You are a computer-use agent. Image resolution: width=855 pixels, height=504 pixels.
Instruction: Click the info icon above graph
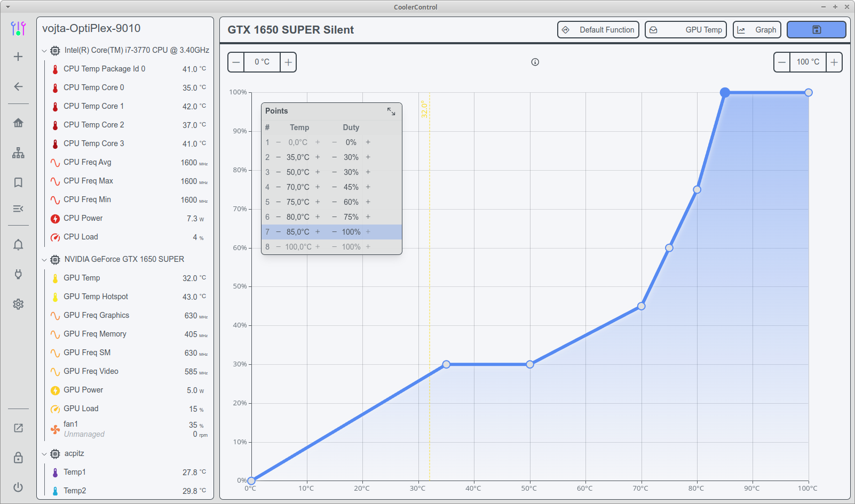pyautogui.click(x=535, y=62)
